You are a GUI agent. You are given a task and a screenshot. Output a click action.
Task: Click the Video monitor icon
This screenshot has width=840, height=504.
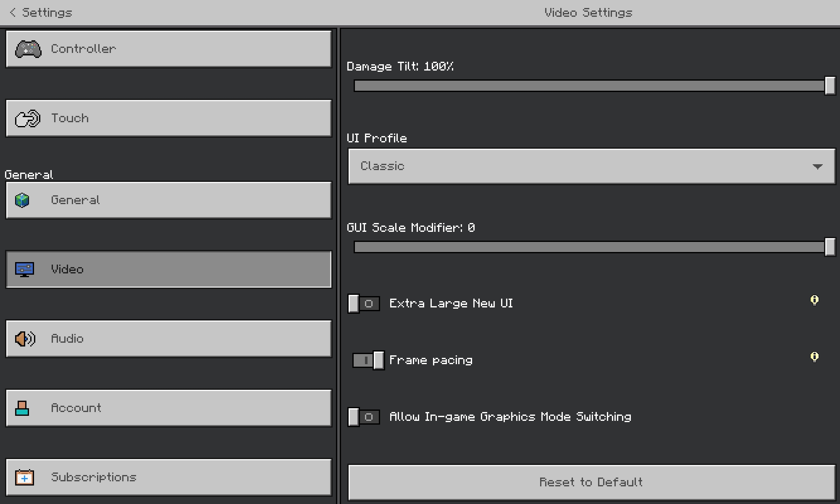click(24, 269)
